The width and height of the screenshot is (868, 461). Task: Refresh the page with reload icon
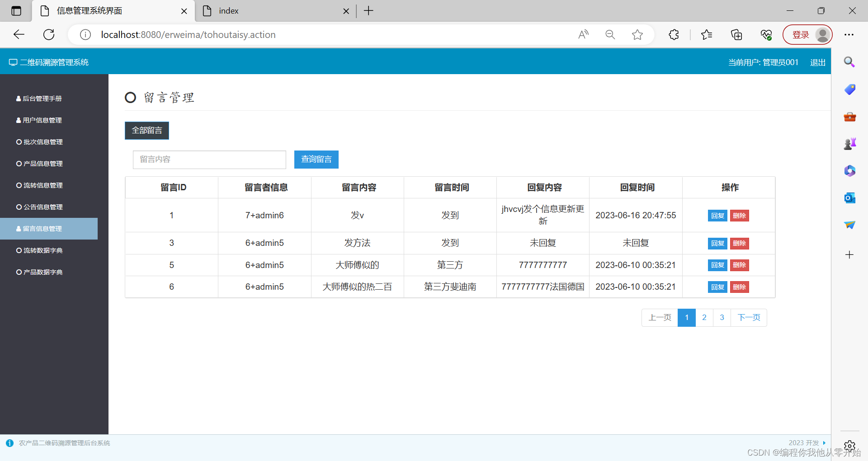49,34
